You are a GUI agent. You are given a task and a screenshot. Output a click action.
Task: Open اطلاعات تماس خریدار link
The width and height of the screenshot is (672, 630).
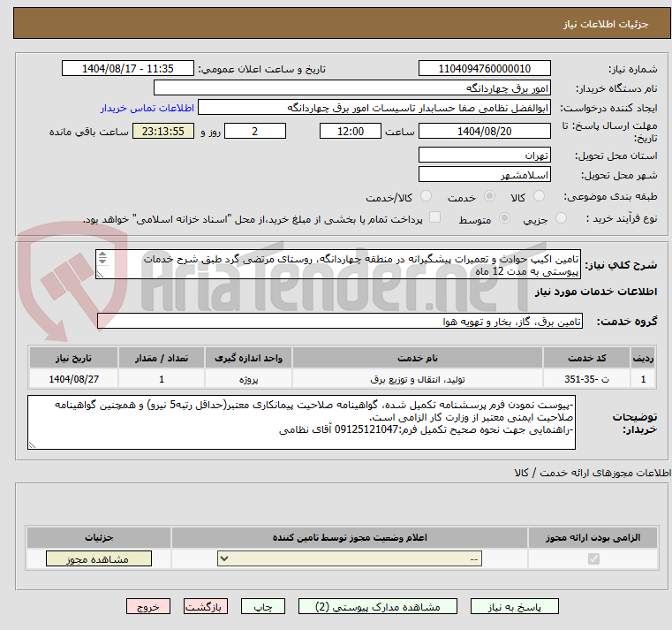[147, 108]
